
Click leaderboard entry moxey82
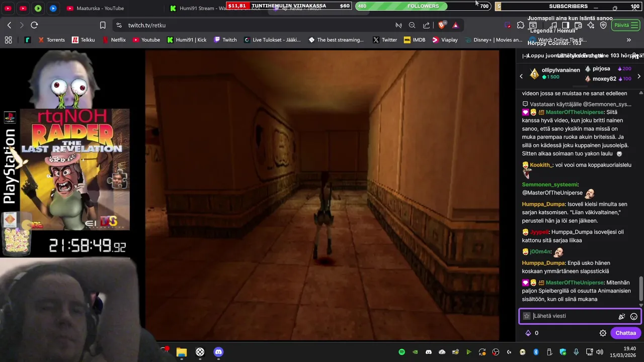pos(604,78)
